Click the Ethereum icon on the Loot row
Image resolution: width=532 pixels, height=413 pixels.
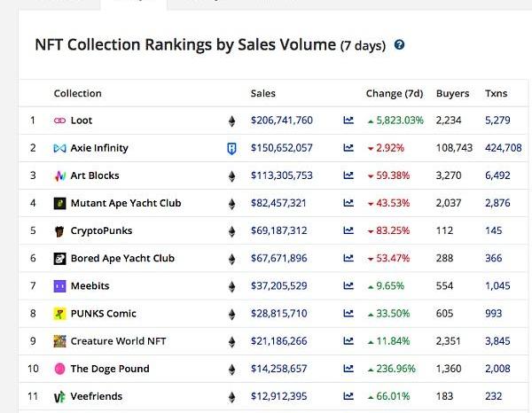click(232, 121)
